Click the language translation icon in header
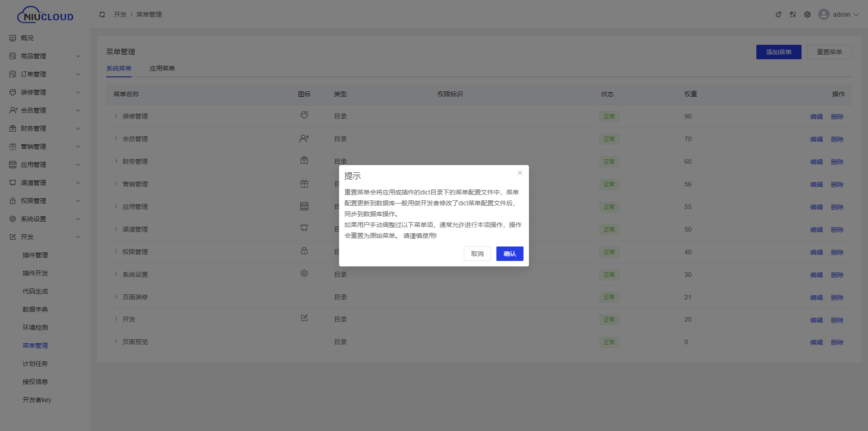The width and height of the screenshot is (868, 431). coord(793,14)
